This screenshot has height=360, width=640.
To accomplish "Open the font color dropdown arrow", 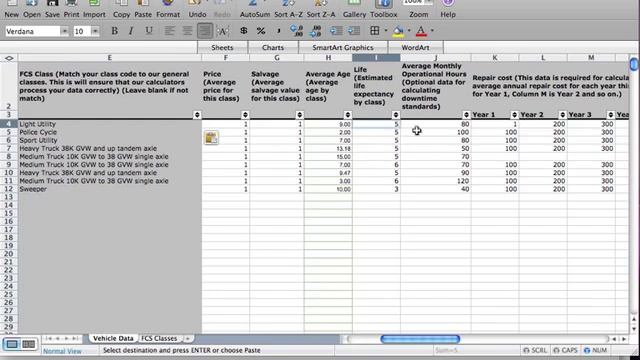I will (x=432, y=31).
